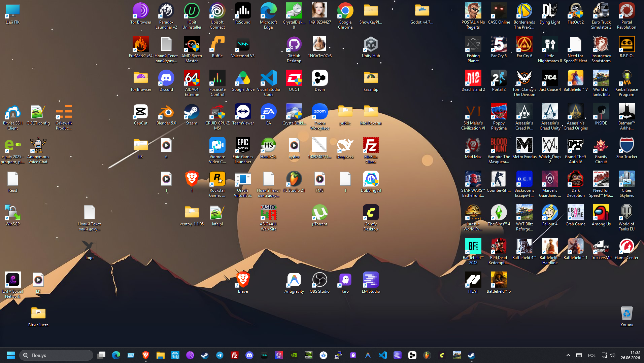This screenshot has height=363, width=644.
Task: Click the Цей ПК desktop icon
Action: (13, 13)
